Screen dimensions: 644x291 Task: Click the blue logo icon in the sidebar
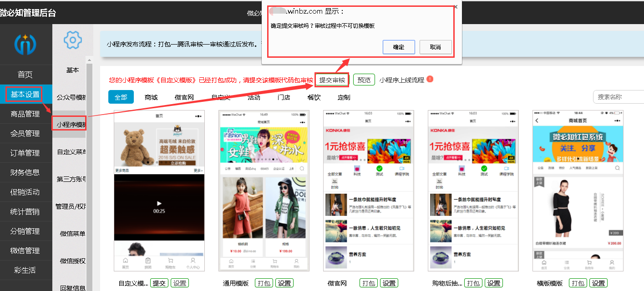25,44
